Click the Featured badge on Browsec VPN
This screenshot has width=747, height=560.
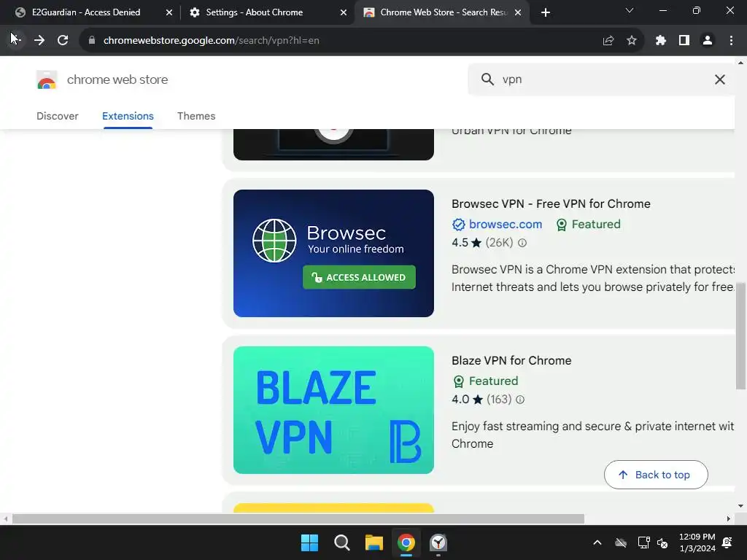point(589,225)
